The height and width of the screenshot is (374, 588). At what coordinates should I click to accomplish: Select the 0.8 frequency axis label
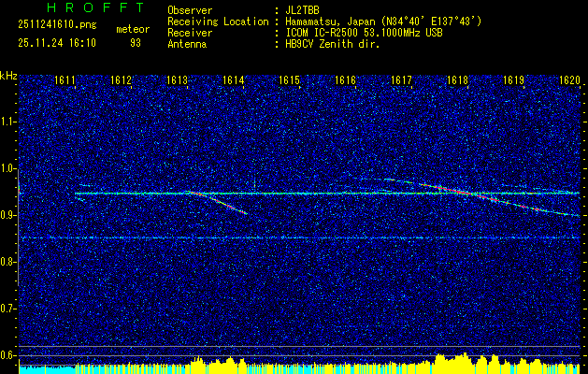click(x=8, y=261)
